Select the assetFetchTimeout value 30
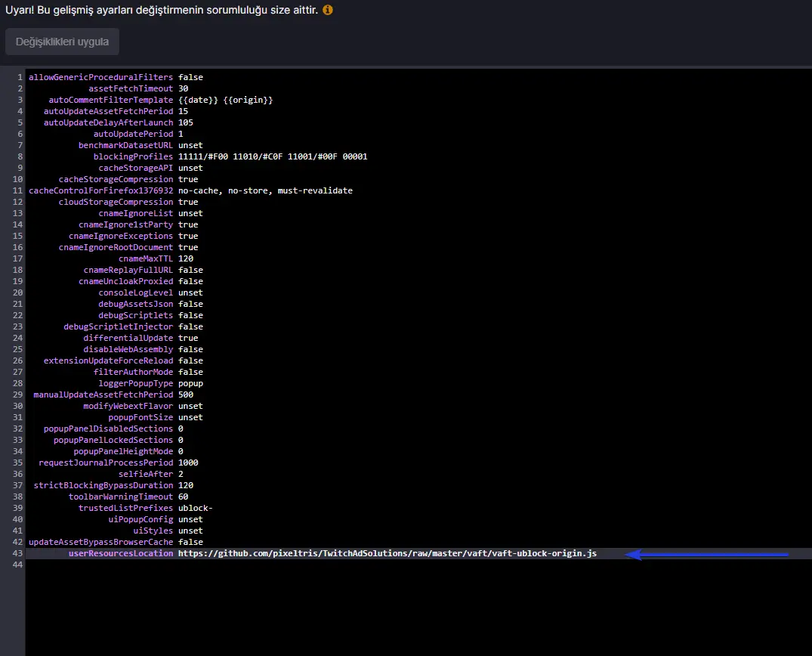 pos(184,88)
